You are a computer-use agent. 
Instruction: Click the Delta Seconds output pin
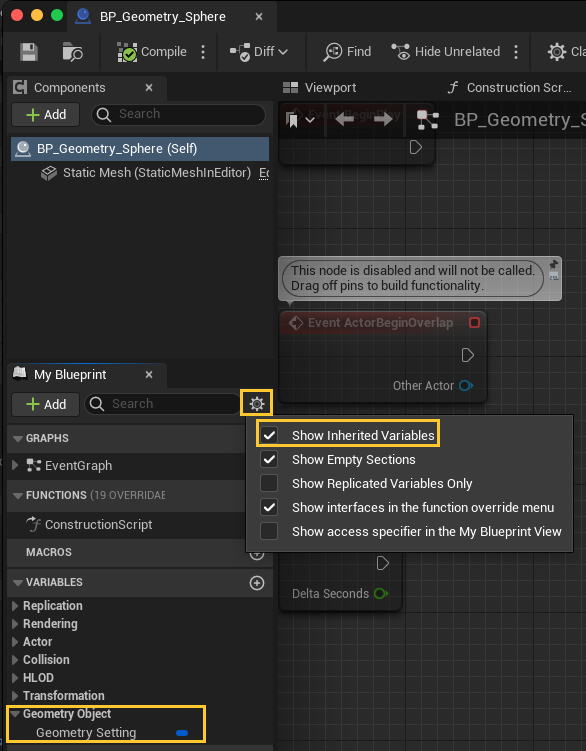tap(381, 594)
